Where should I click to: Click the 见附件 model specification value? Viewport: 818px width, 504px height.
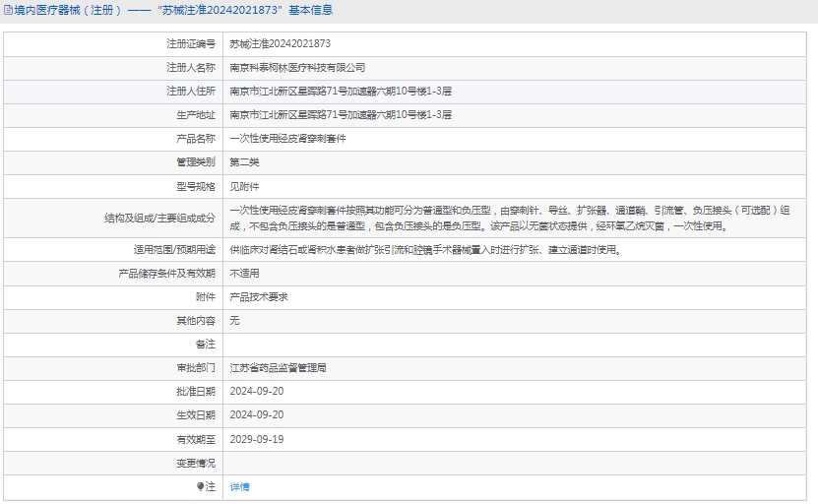(x=244, y=186)
